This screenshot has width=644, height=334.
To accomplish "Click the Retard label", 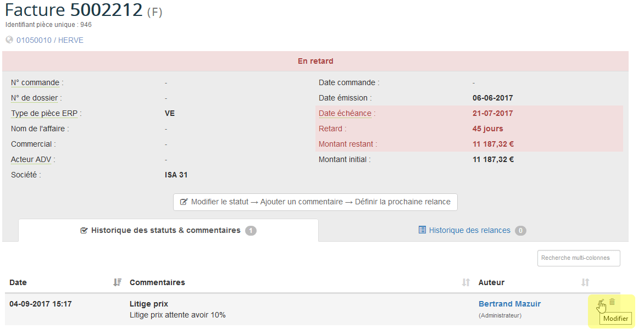I will pos(332,129).
